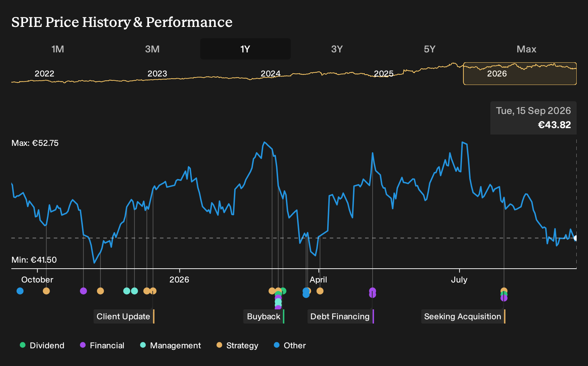Click the teal Management legend dot
This screenshot has width=588, height=366.
pos(143,345)
